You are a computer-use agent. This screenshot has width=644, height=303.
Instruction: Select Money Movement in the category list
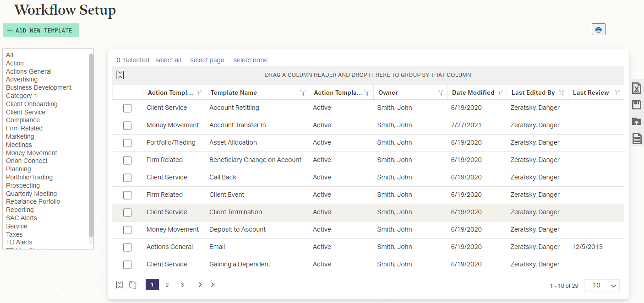coord(31,152)
